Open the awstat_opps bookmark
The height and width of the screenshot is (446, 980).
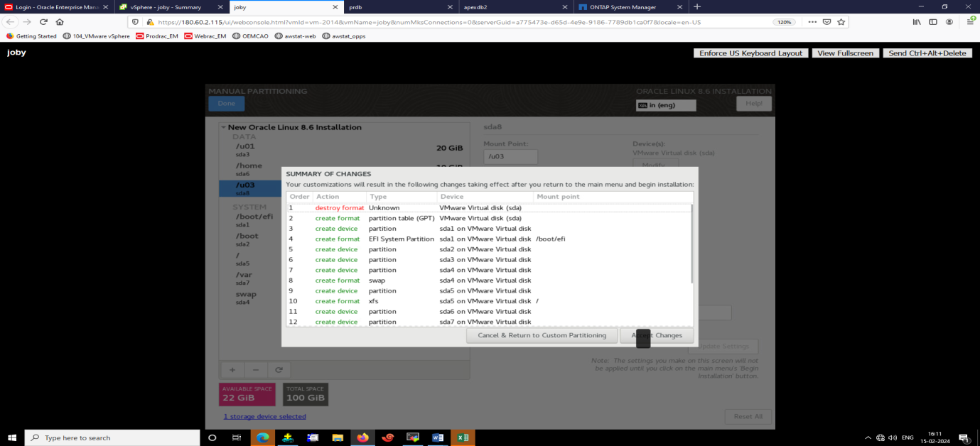(344, 36)
